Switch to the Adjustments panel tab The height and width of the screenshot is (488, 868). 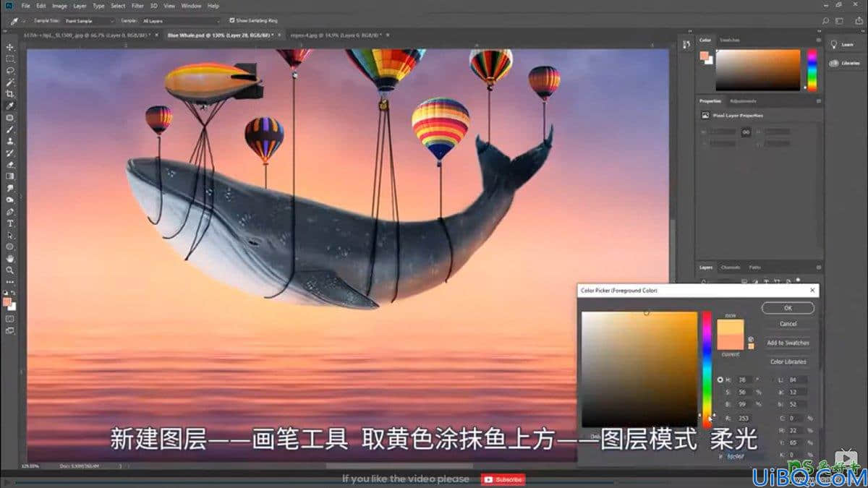[743, 101]
